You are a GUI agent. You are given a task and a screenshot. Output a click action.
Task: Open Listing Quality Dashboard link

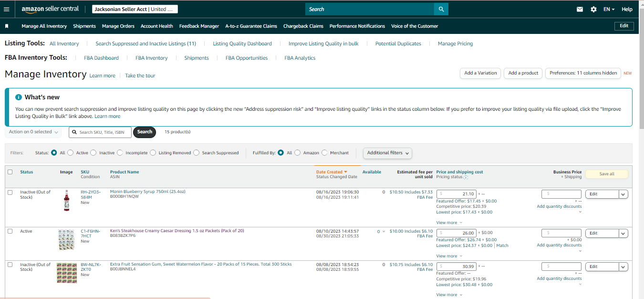click(242, 43)
